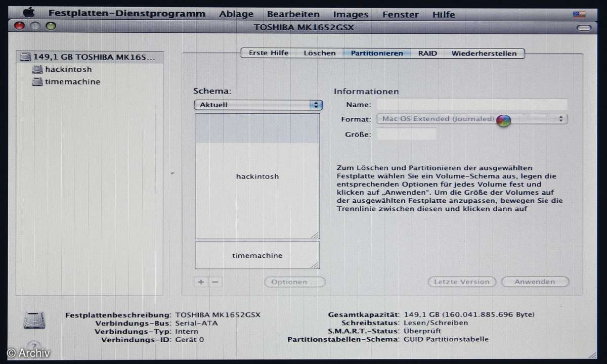This screenshot has width=607, height=364.
Task: Switch to the Partitionieren tab
Action: pyautogui.click(x=377, y=53)
